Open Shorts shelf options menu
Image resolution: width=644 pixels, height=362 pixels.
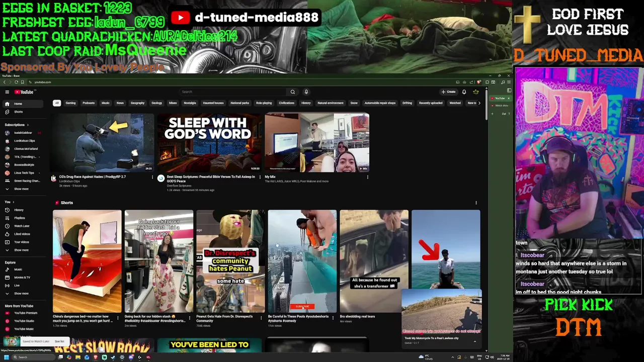(x=476, y=203)
